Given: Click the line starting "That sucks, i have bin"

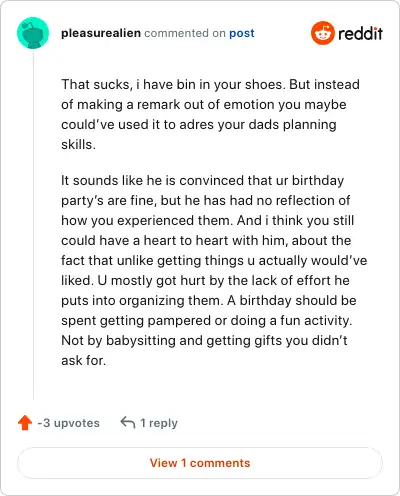Looking at the screenshot, I should pos(210,84).
